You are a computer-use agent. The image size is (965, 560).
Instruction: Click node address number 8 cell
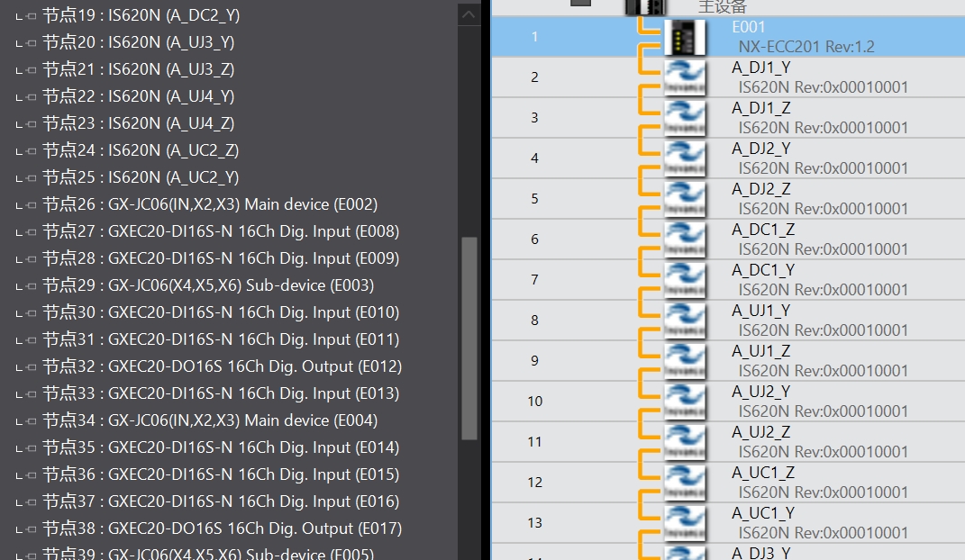[x=535, y=321]
